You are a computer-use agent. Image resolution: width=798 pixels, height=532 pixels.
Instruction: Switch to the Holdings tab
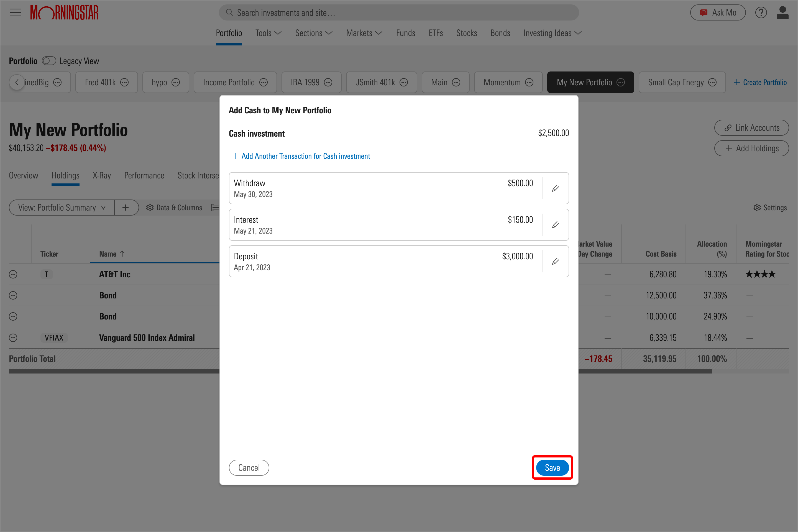65,175
